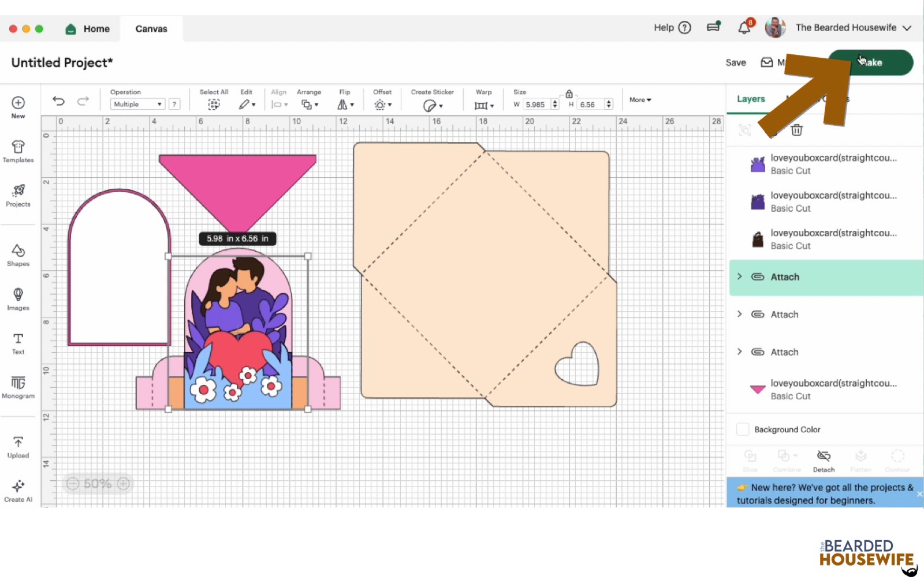Click the Undo arrow
This screenshot has height=587, width=924.
tap(58, 101)
